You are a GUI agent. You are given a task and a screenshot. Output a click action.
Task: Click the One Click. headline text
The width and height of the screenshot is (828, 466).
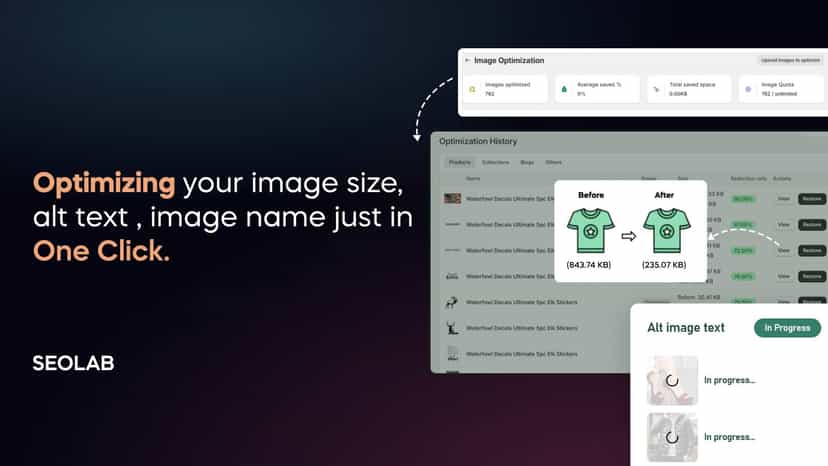pyautogui.click(x=101, y=250)
